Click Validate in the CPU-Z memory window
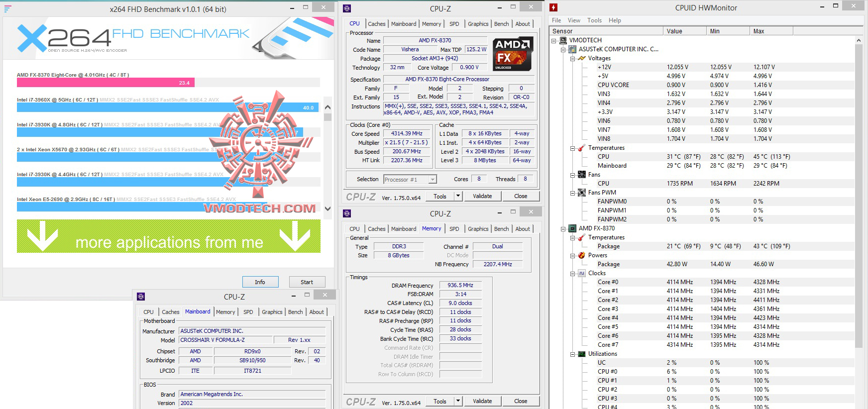The image size is (868, 409). tap(482, 401)
